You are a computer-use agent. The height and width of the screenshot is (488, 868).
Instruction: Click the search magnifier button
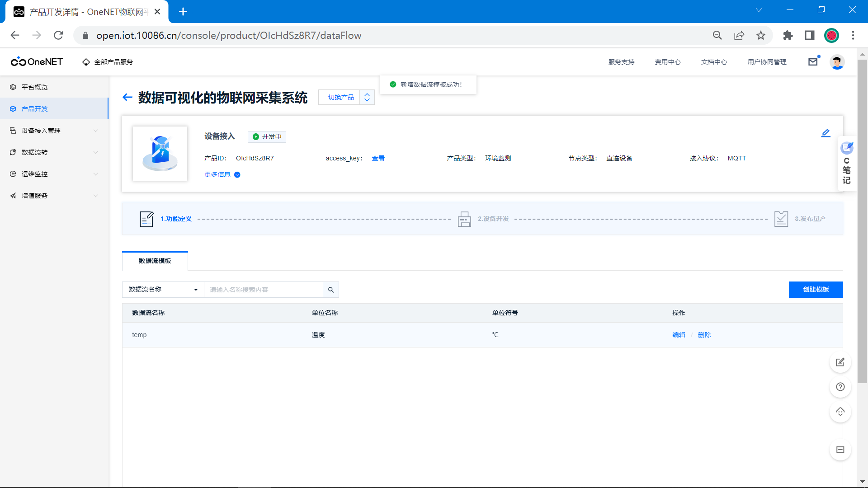click(x=331, y=290)
